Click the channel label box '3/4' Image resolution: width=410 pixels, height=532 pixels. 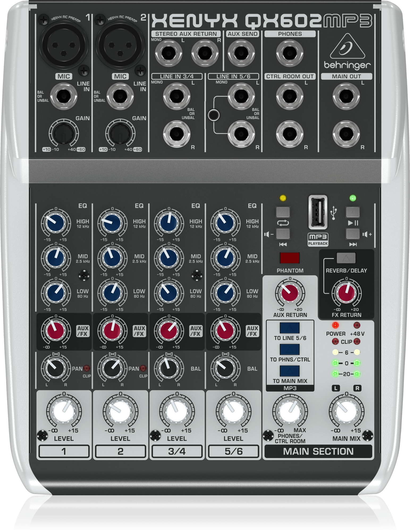(177, 451)
